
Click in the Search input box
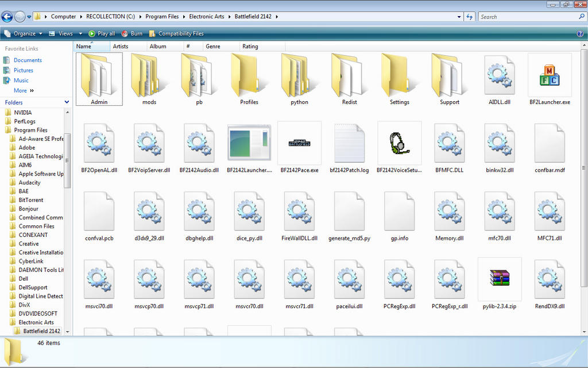pos(527,17)
